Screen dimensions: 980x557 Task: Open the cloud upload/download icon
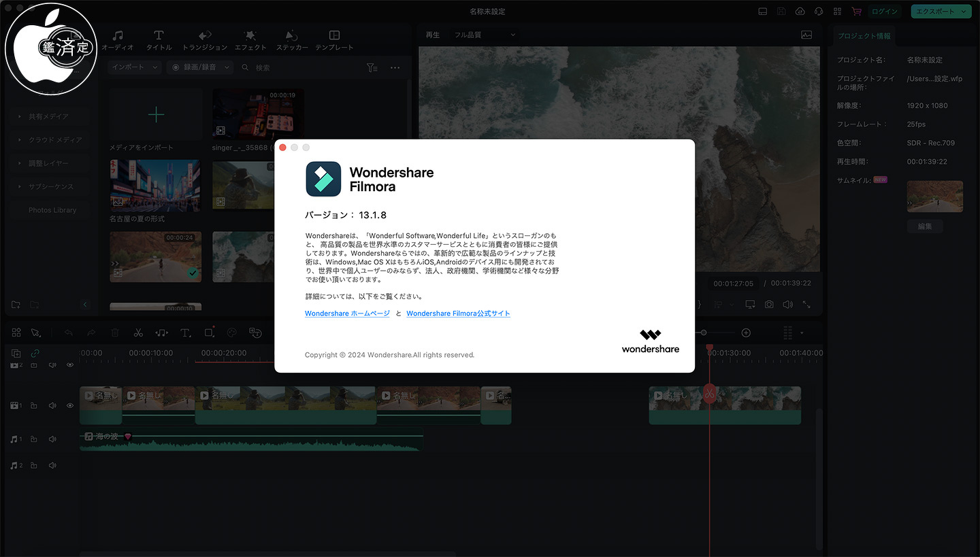800,12
